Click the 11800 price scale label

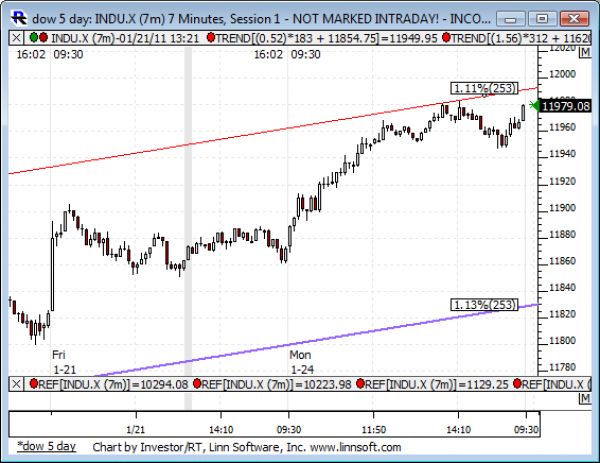tap(562, 340)
